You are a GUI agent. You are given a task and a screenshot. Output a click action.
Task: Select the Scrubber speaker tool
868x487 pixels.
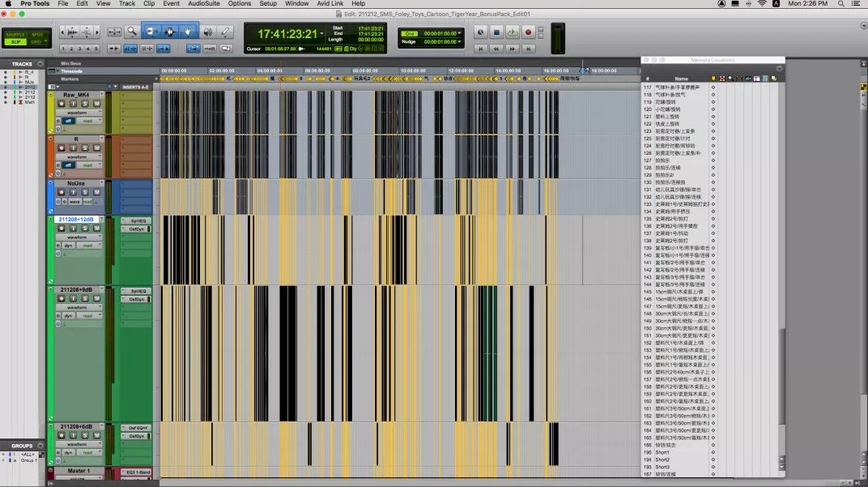tap(207, 32)
